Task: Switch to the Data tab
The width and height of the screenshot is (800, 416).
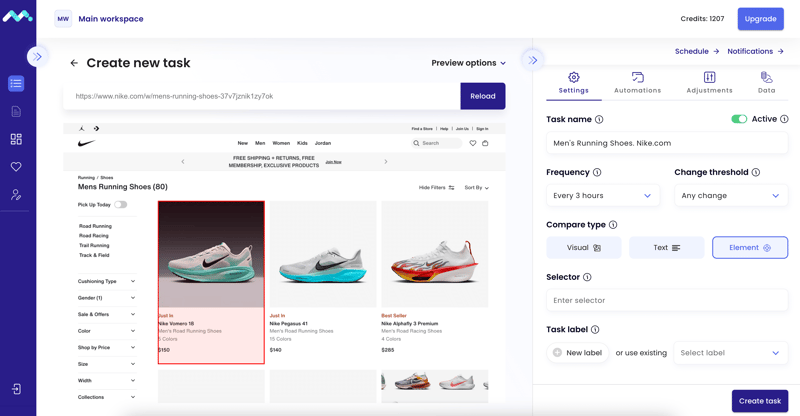Action: [x=766, y=83]
